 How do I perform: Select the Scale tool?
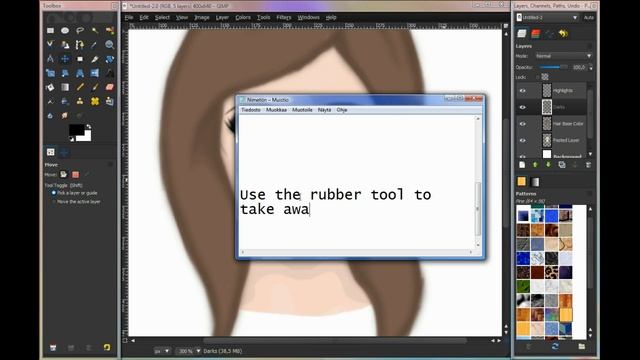50,73
